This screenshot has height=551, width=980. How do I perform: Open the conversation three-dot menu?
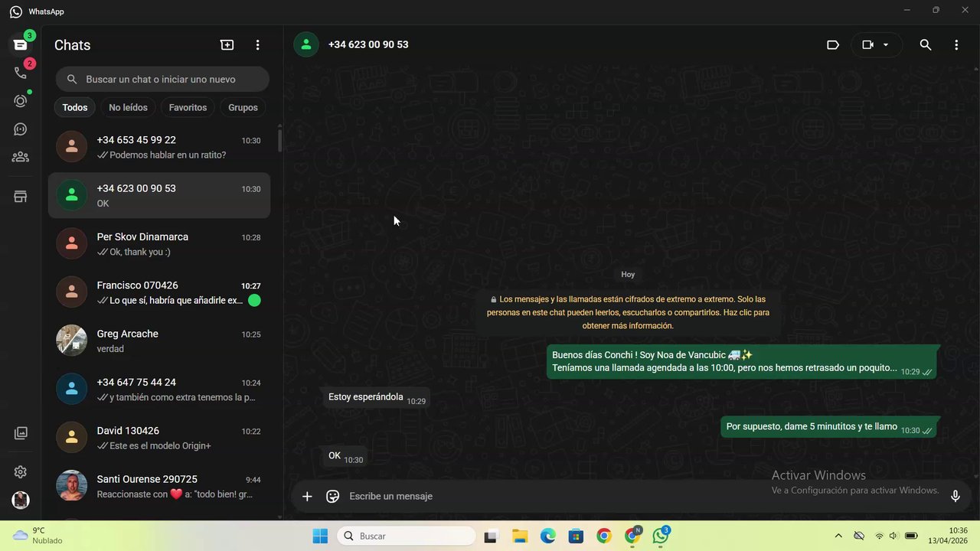[x=956, y=45]
